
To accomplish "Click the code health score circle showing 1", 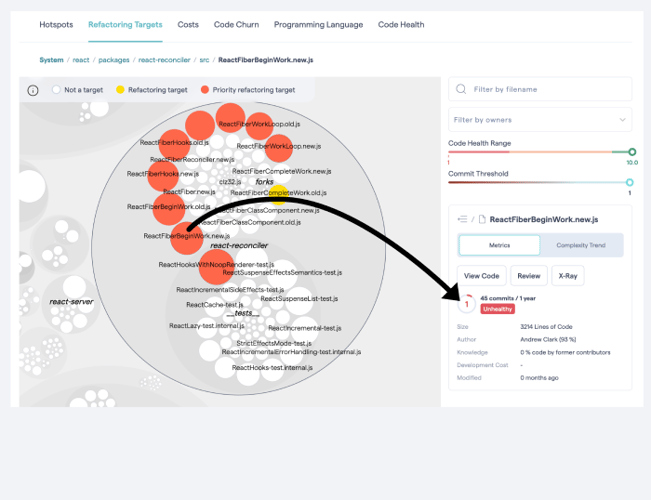I will point(466,304).
